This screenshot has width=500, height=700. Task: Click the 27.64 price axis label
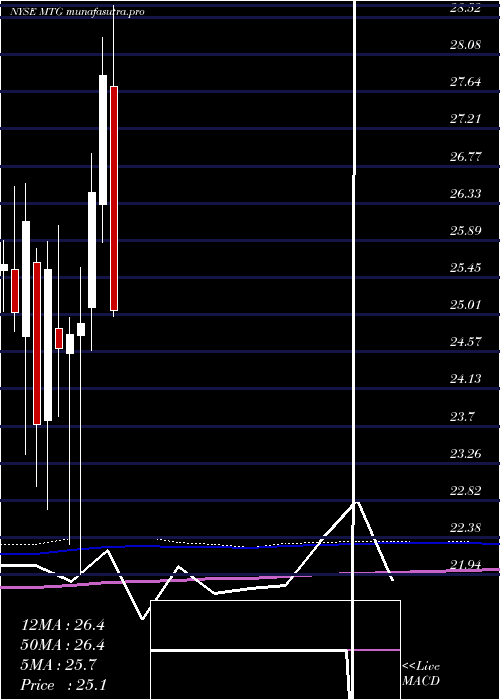(x=465, y=82)
